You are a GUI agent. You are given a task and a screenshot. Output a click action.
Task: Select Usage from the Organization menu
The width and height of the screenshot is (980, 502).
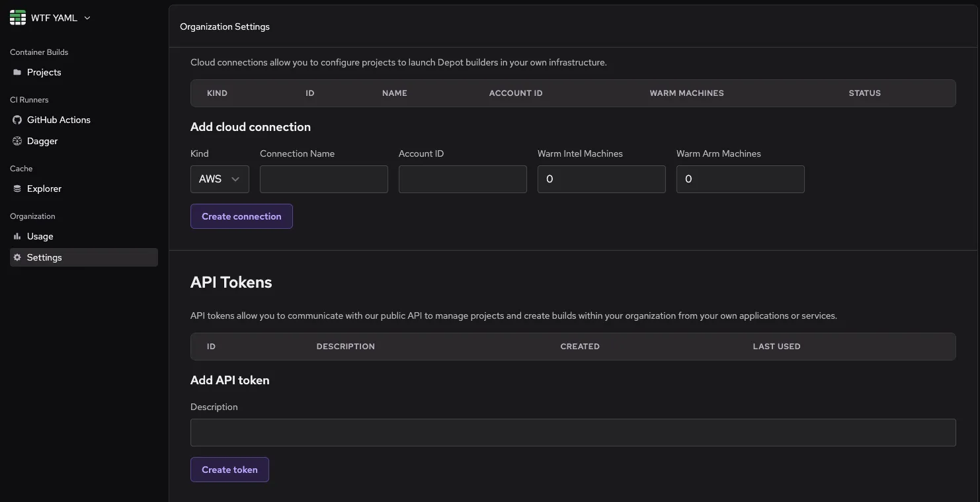click(40, 236)
